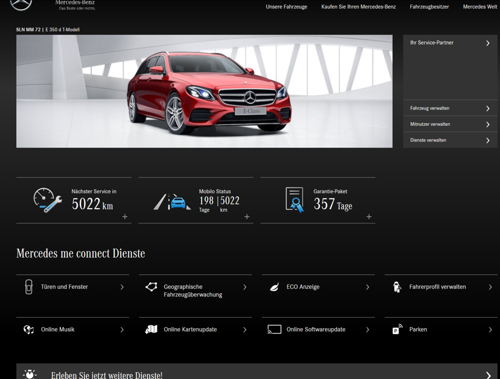Click chevron beside Geographische Fahrzeugüberwachung
The height and width of the screenshot is (379, 500).
tap(245, 287)
